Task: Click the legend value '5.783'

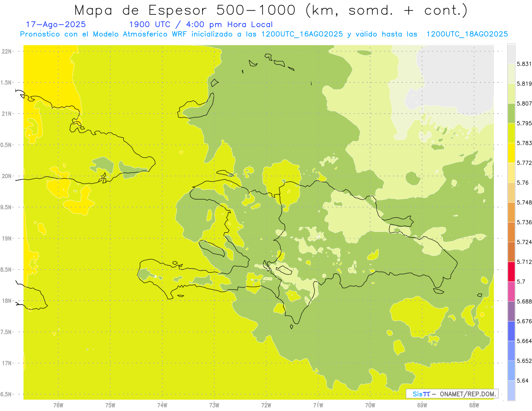Action: 524,143
